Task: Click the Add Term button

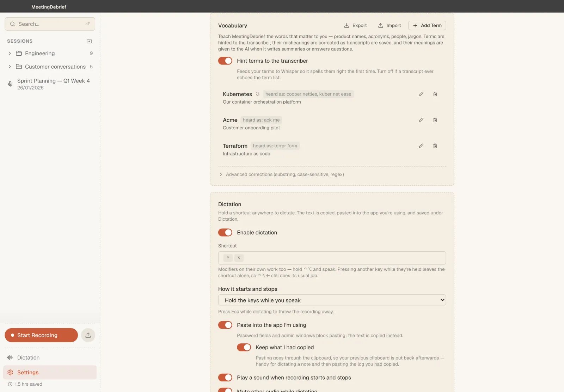Action: click(x=427, y=25)
